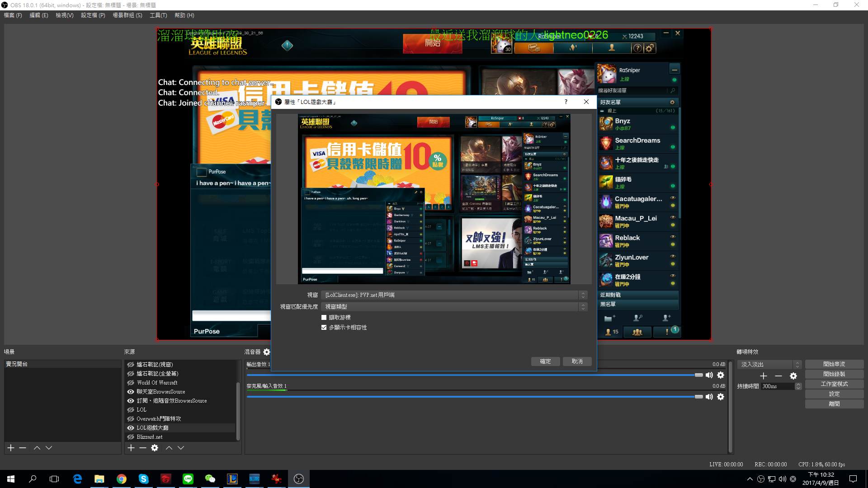Image resolution: width=868 pixels, height=488 pixels.
Task: Open LINE from the taskbar
Action: pyautogui.click(x=188, y=479)
